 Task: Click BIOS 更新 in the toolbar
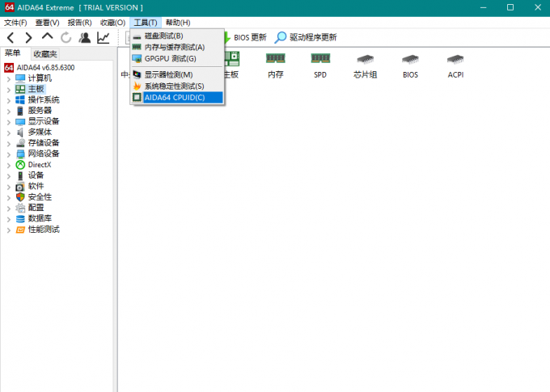(246, 37)
